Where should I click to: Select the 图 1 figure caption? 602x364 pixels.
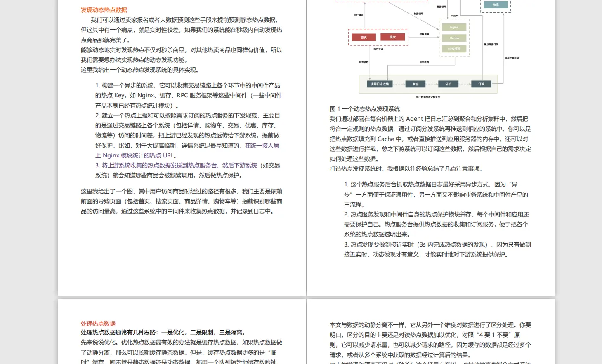pyautogui.click(x=364, y=109)
